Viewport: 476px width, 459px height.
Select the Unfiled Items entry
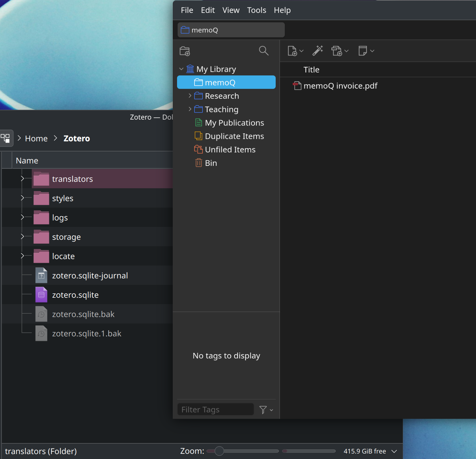230,149
